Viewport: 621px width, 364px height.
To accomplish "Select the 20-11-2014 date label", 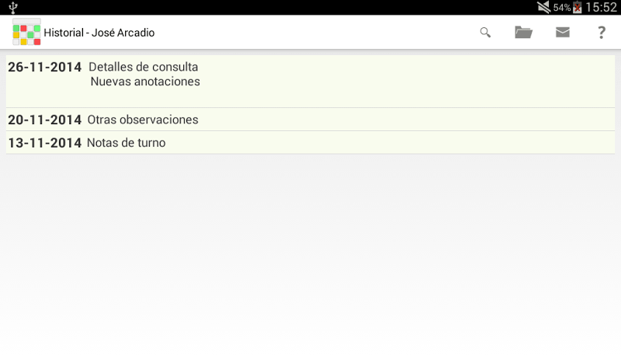I will tap(44, 120).
